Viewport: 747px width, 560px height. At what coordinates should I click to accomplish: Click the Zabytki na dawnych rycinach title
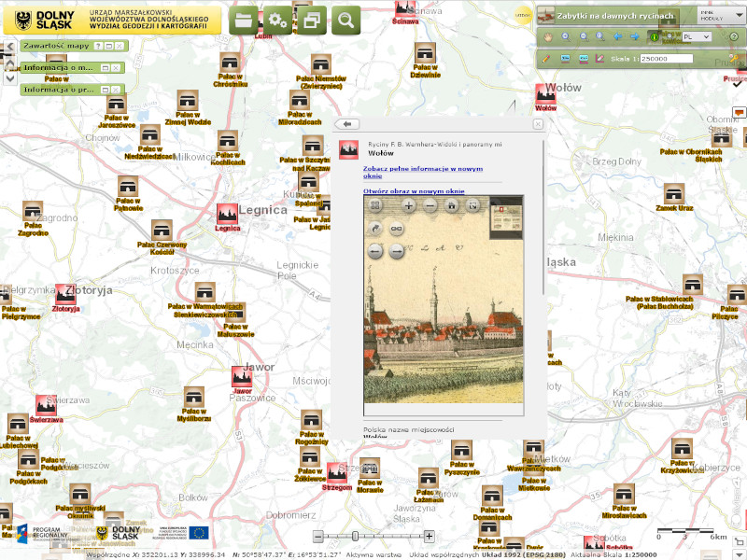[x=615, y=16]
